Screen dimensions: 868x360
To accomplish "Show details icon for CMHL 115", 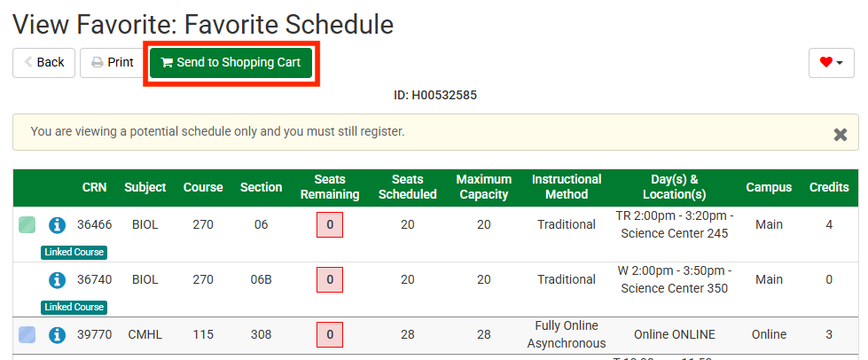I will (x=58, y=335).
